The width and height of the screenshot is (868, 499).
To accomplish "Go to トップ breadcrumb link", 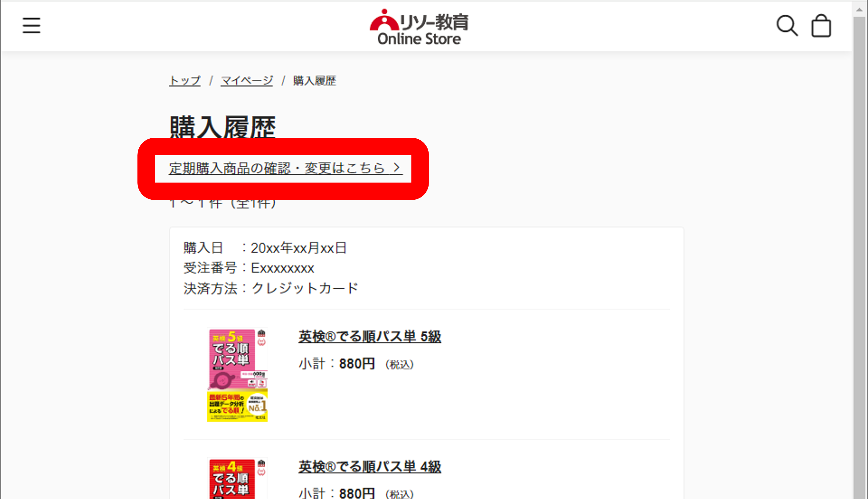I will (x=185, y=81).
